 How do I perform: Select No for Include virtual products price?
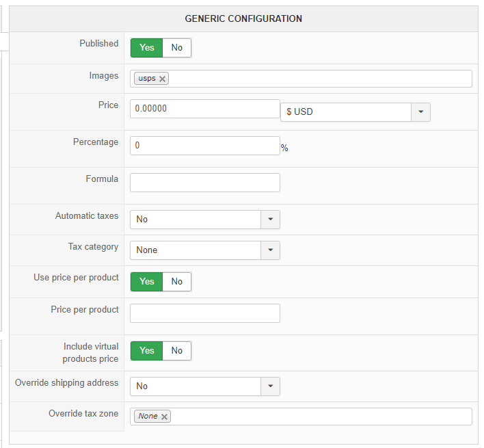coord(177,351)
